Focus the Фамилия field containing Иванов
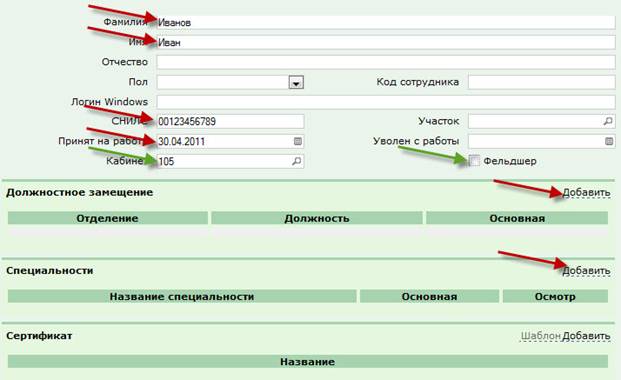 386,23
